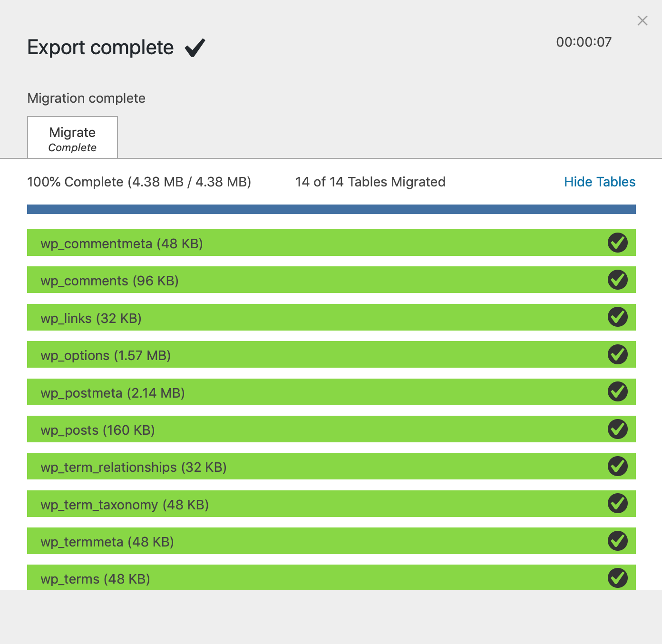Click the wp_postmeta (2.14 MB) table label
Screen dimensions: 662x644
(113, 393)
